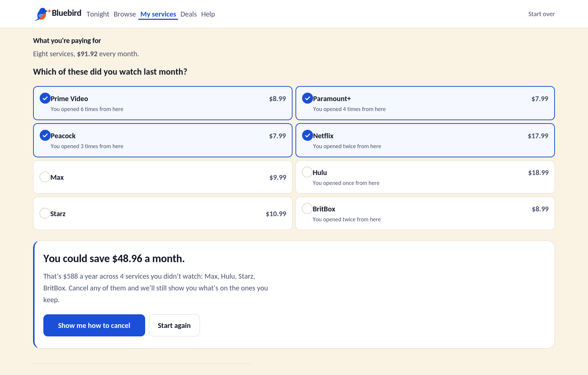Click the Max $9.99 price
Viewport: 588px width, 375px height.
click(x=278, y=177)
